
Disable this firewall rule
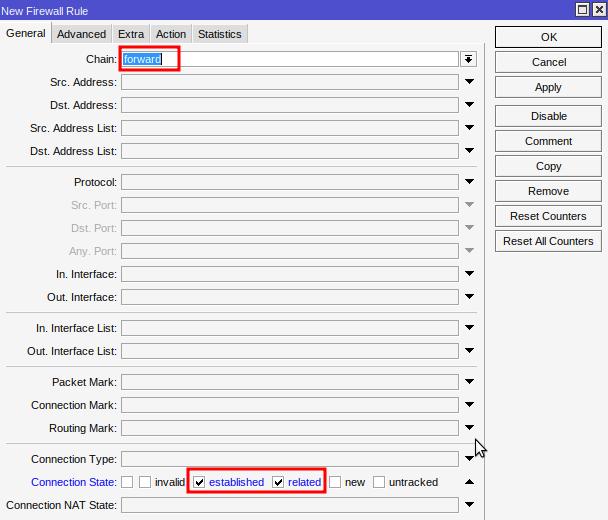tap(548, 116)
